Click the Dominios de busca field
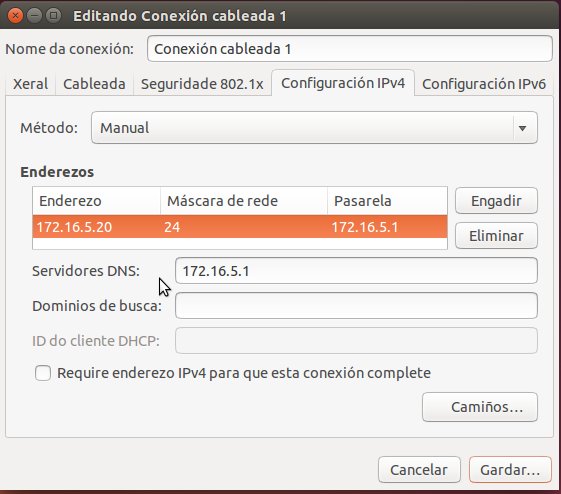The width and height of the screenshot is (561, 494). pyautogui.click(x=356, y=305)
